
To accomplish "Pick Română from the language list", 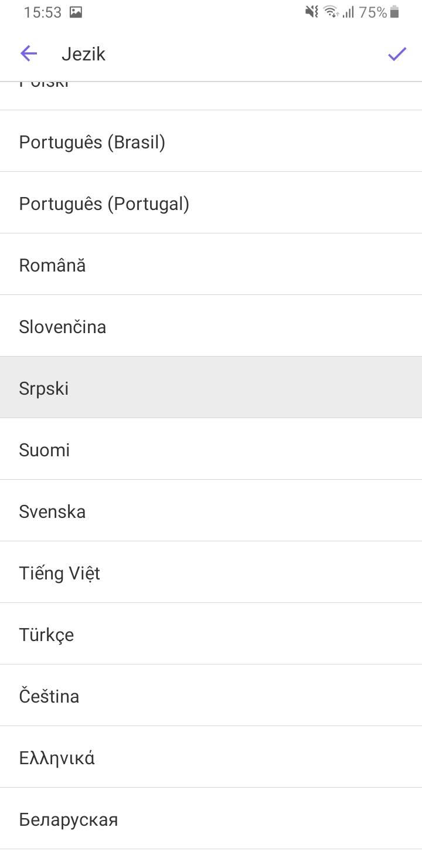I will click(x=211, y=265).
